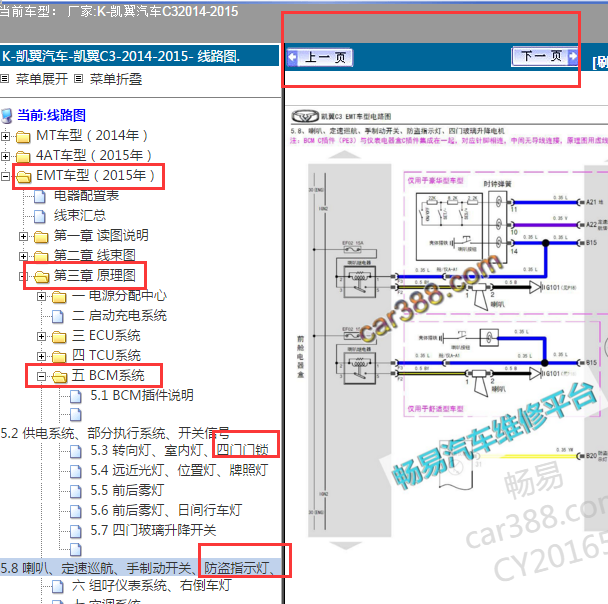Click the 菜单展开 list icon
608x604 pixels.
point(5,79)
